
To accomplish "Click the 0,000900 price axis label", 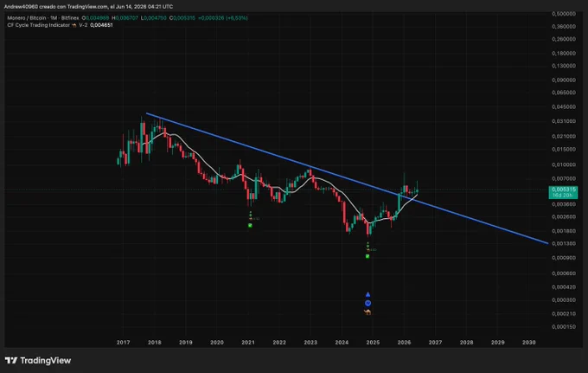I will point(564,258).
